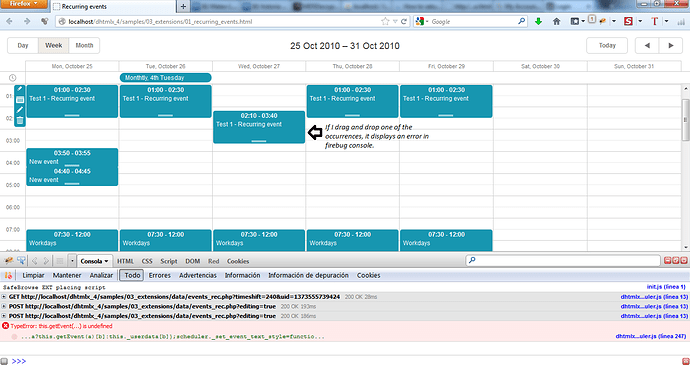The width and height of the screenshot is (690, 367).
Task: Click the Today button
Action: click(x=607, y=45)
